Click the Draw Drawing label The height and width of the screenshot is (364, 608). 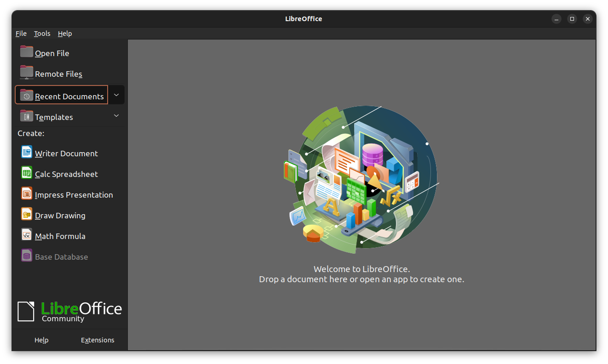point(60,216)
